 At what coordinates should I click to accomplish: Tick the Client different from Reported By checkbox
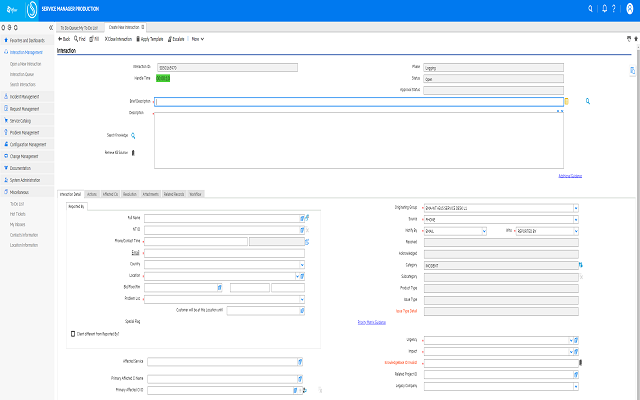pos(73,334)
